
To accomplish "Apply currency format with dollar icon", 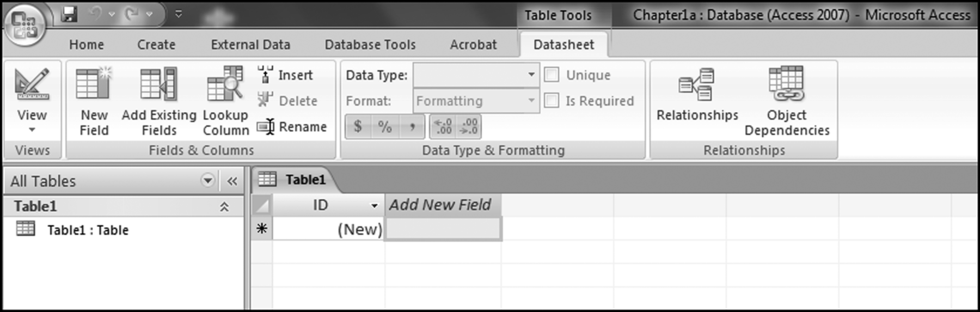I will 358,127.
